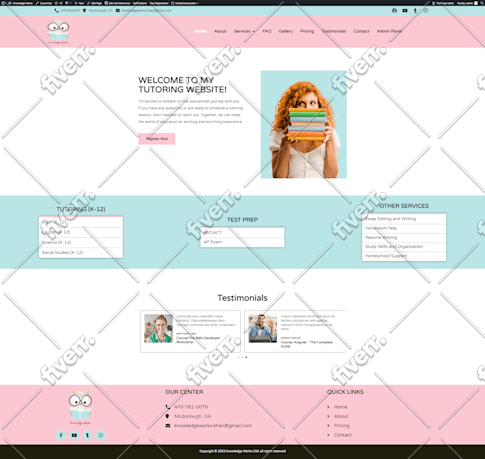The height and width of the screenshot is (459, 485).
Task: Select SAT/ACT under Test Prep
Action: (242, 233)
